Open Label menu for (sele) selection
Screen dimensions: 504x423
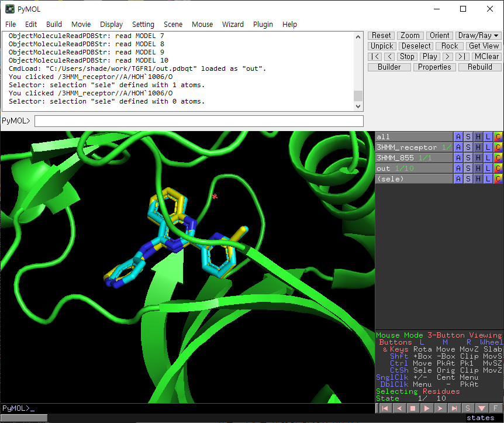coord(488,179)
